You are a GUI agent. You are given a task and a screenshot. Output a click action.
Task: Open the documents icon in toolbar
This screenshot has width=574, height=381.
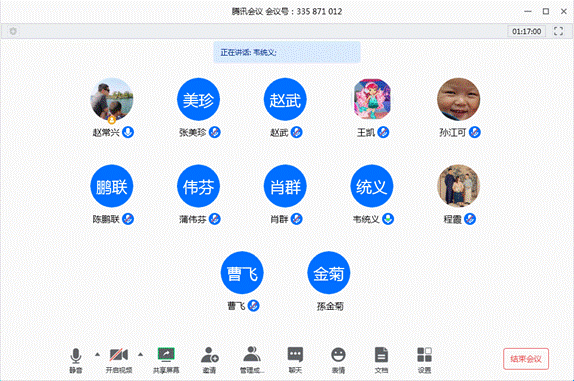point(381,355)
